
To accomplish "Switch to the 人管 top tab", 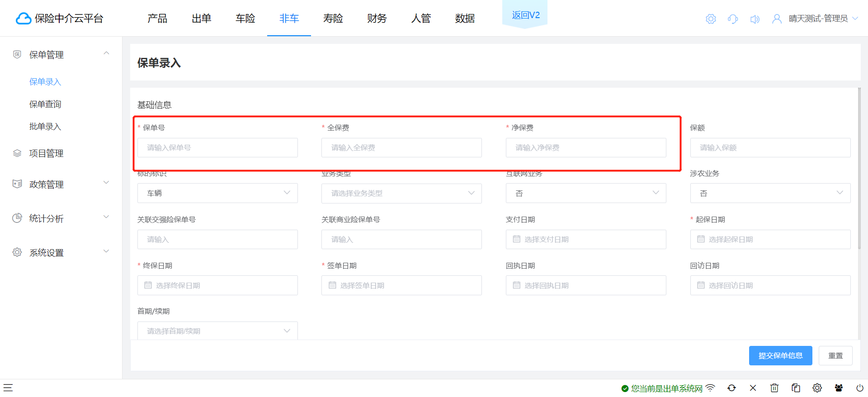I will [420, 19].
